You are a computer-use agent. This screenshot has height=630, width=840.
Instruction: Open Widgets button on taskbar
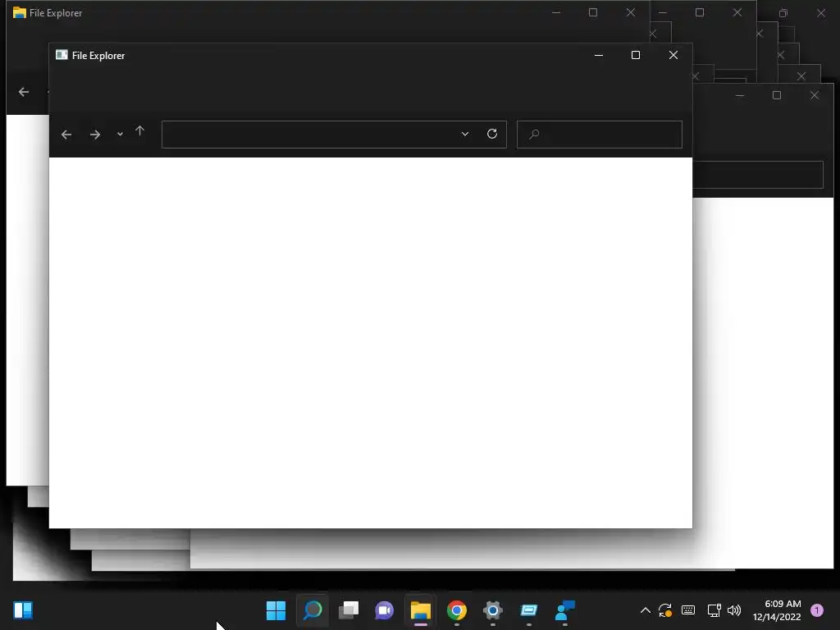pyautogui.click(x=23, y=610)
